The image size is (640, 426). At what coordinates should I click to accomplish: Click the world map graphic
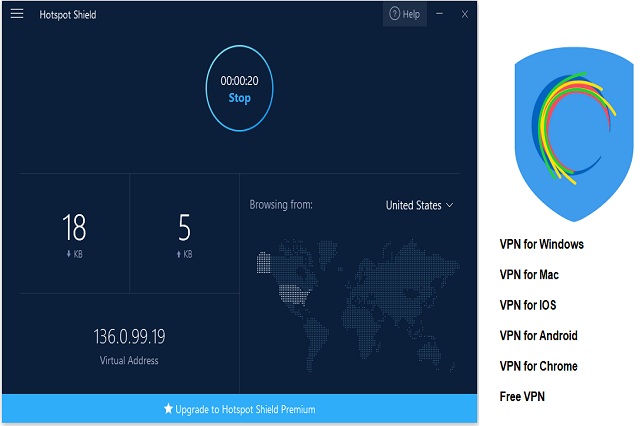coord(358,305)
